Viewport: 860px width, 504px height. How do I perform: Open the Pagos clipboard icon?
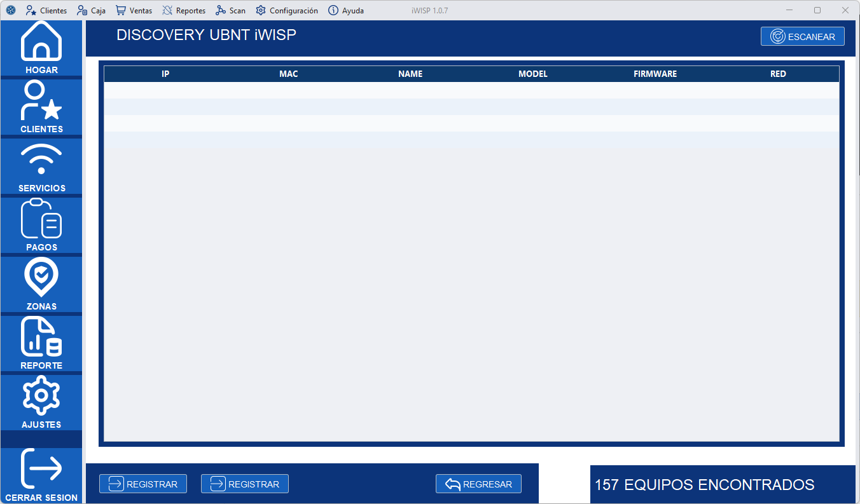click(41, 219)
